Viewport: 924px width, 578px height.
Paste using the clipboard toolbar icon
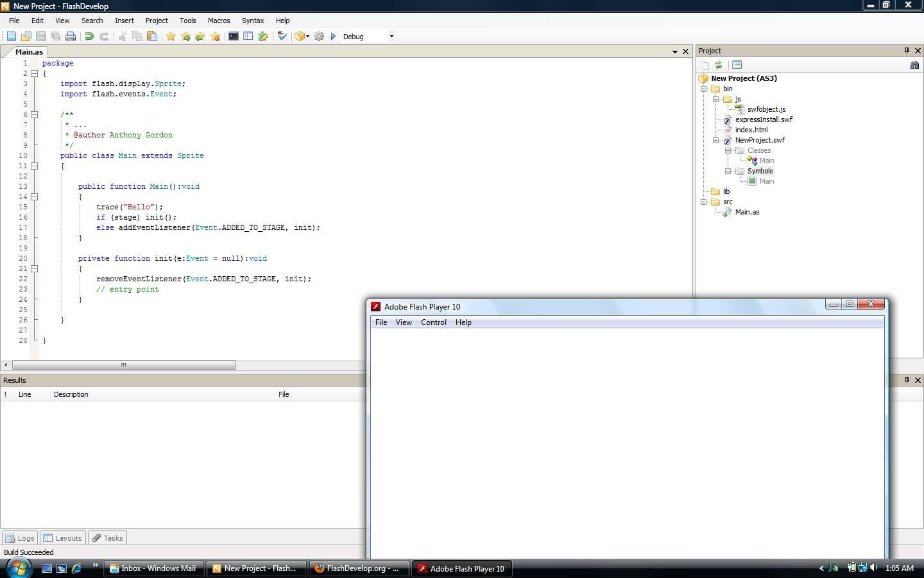tap(152, 37)
